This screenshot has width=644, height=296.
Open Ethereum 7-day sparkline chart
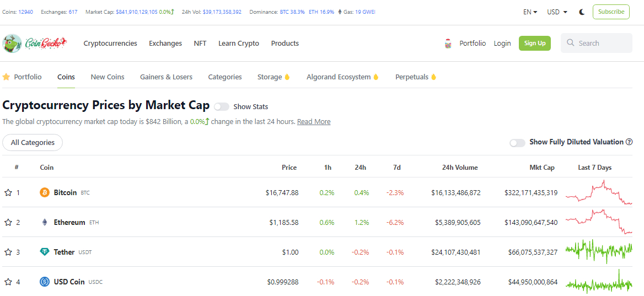599,222
